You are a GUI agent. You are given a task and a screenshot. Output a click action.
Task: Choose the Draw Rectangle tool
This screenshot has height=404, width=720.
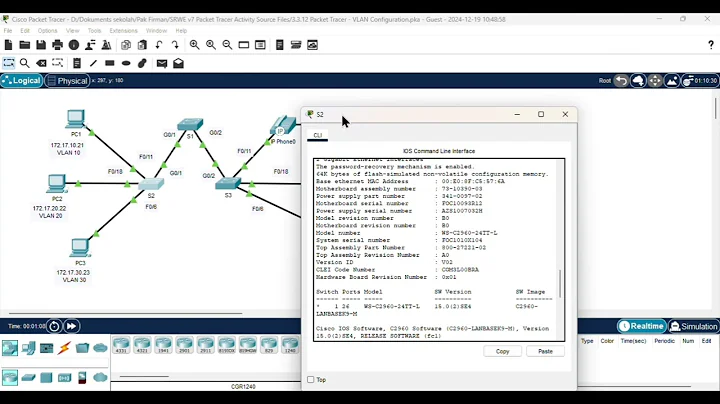pos(109,63)
